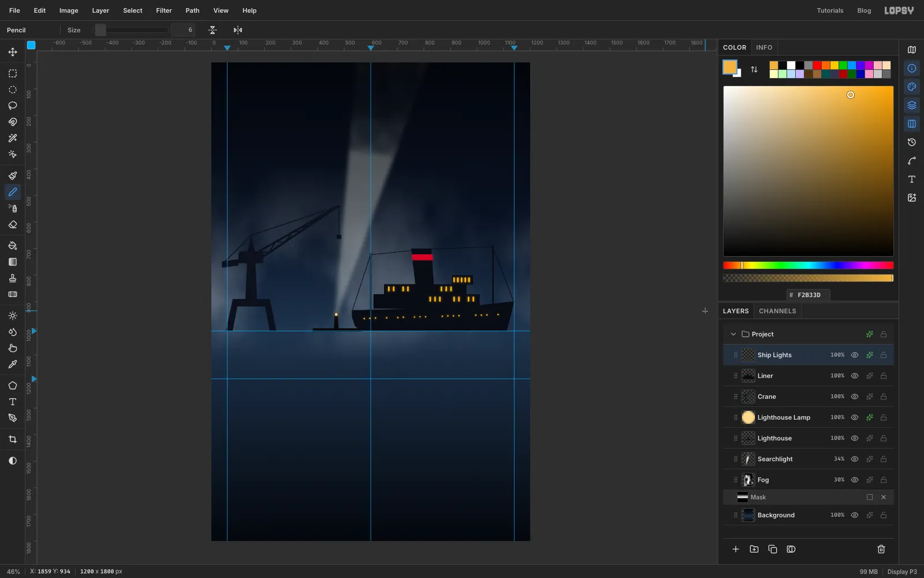Screen dimensions: 924x578
Task: Remove the Fog layer Mask
Action: click(x=884, y=497)
